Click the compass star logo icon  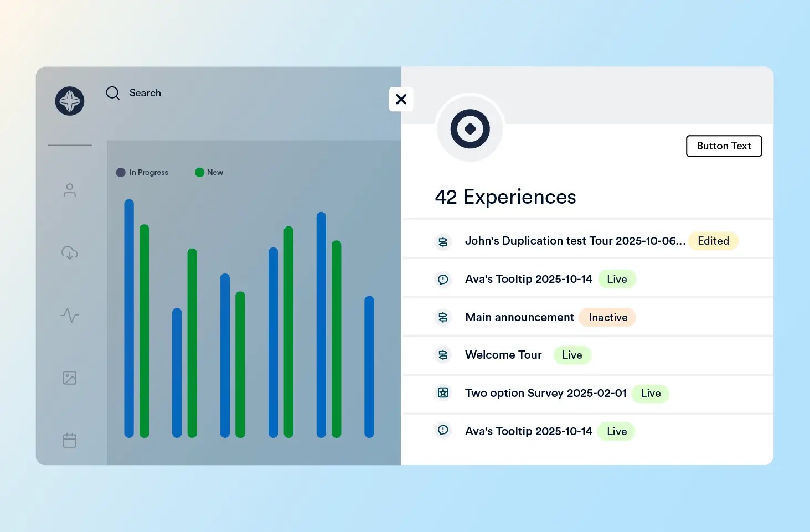[70, 101]
